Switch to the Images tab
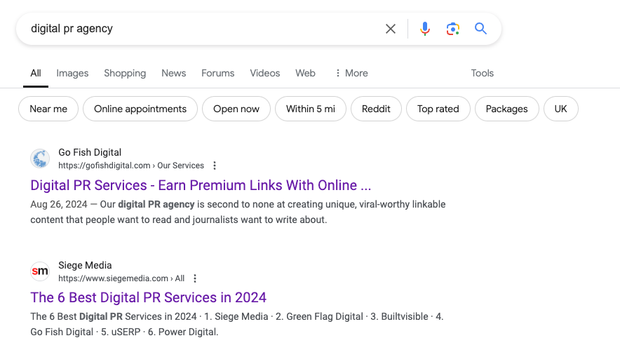 [x=72, y=74]
